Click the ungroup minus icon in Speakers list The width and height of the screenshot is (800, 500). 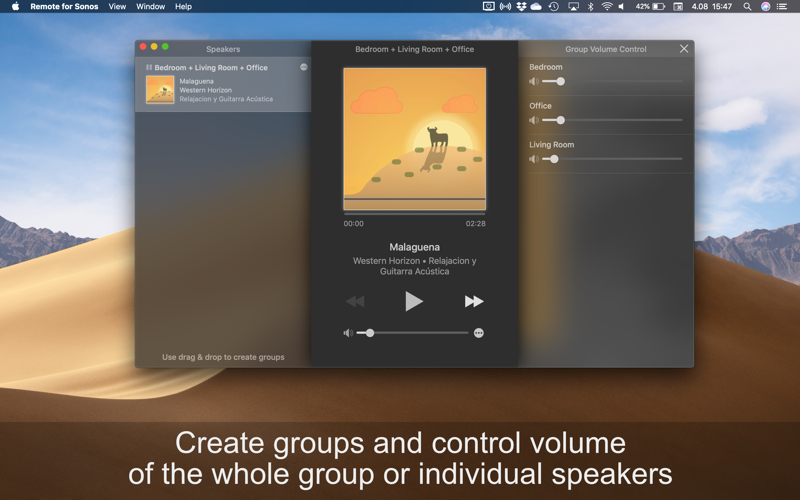tap(304, 67)
